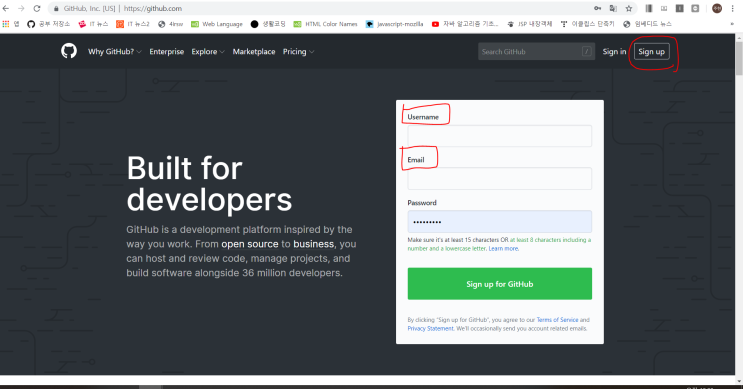Click the business link in description
The height and width of the screenshot is (389, 743).
point(314,244)
